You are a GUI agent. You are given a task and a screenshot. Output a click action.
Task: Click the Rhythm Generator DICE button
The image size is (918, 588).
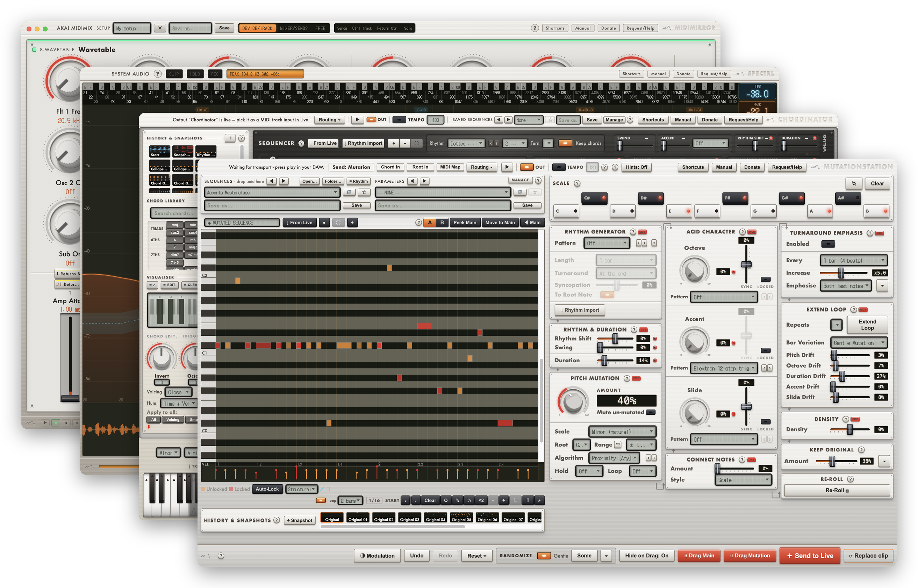(x=642, y=232)
